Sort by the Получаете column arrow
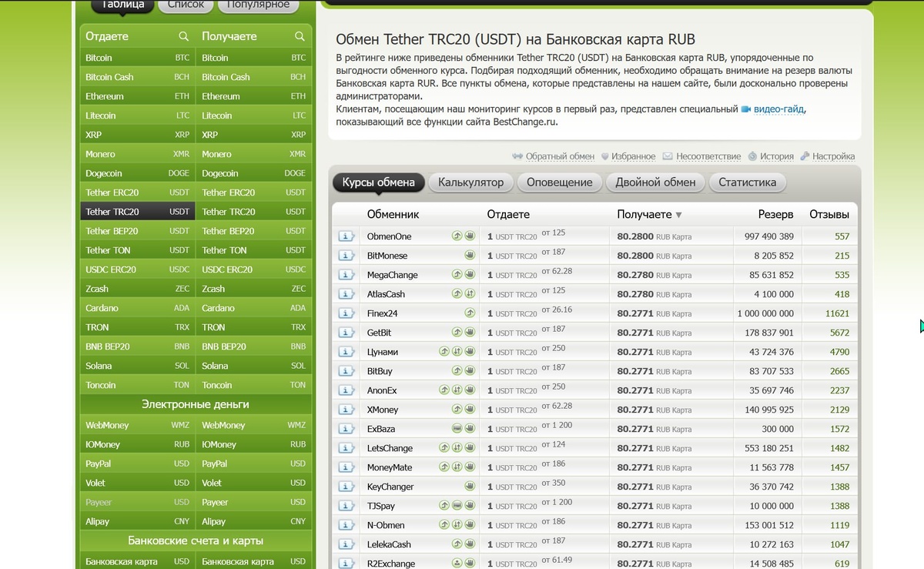The image size is (924, 569). (678, 215)
